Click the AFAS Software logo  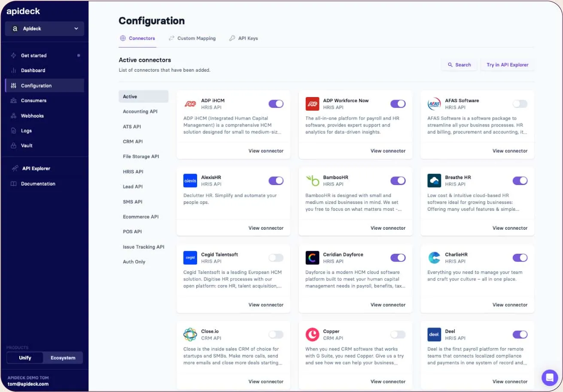tap(434, 104)
